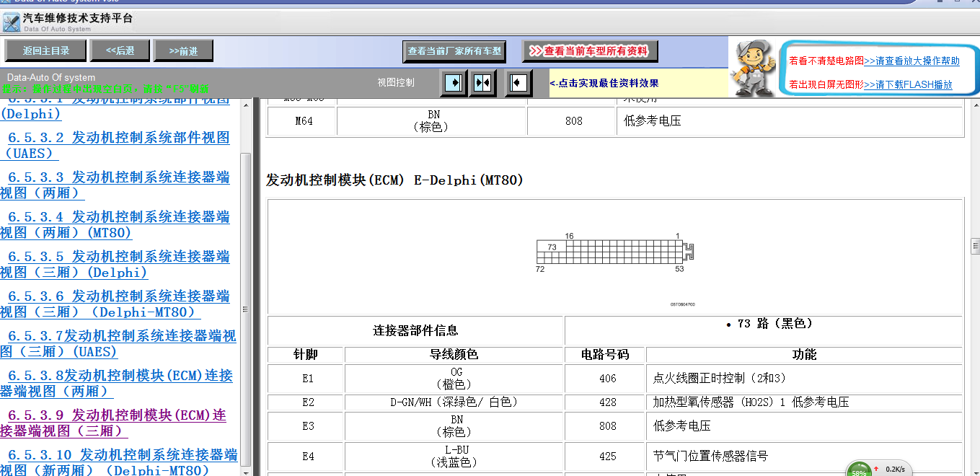Click the >>前进 forward button
980x476 pixels.
coord(183,50)
